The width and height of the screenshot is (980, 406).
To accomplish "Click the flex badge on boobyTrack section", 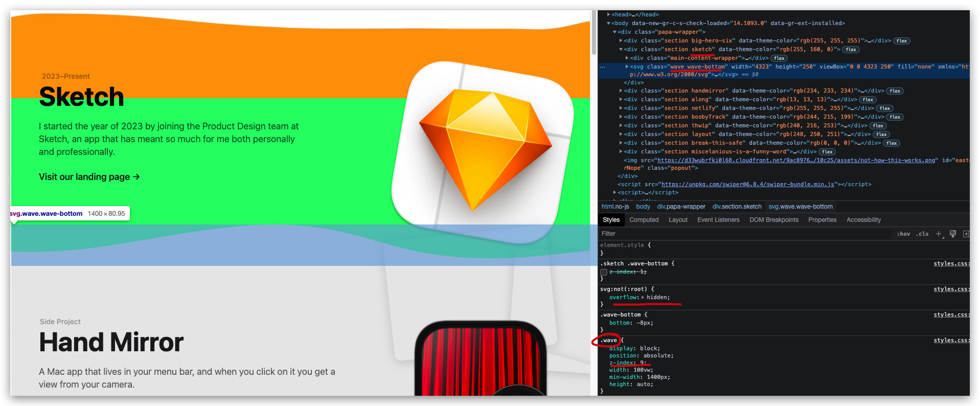I will [895, 117].
